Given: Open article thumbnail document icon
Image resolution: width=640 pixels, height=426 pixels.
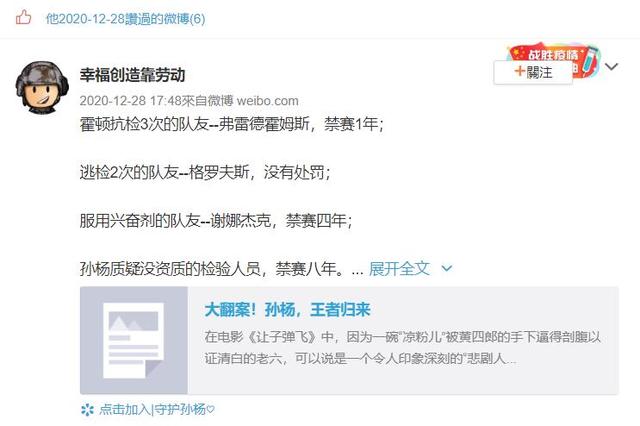Looking at the screenshot, I should coord(134,340).
